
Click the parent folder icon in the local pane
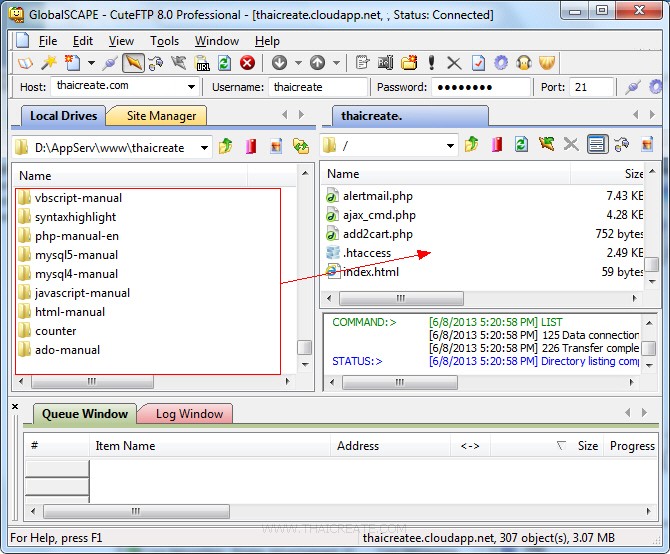click(x=226, y=146)
